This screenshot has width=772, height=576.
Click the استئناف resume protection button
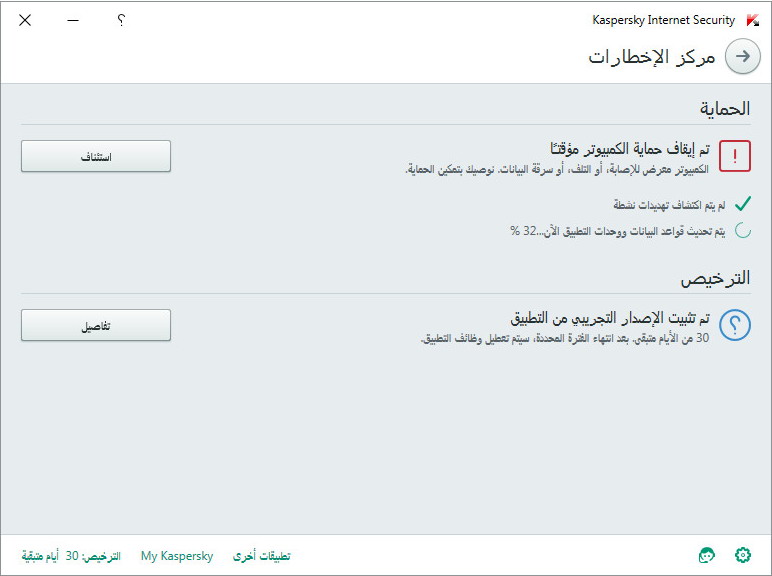tap(96, 156)
